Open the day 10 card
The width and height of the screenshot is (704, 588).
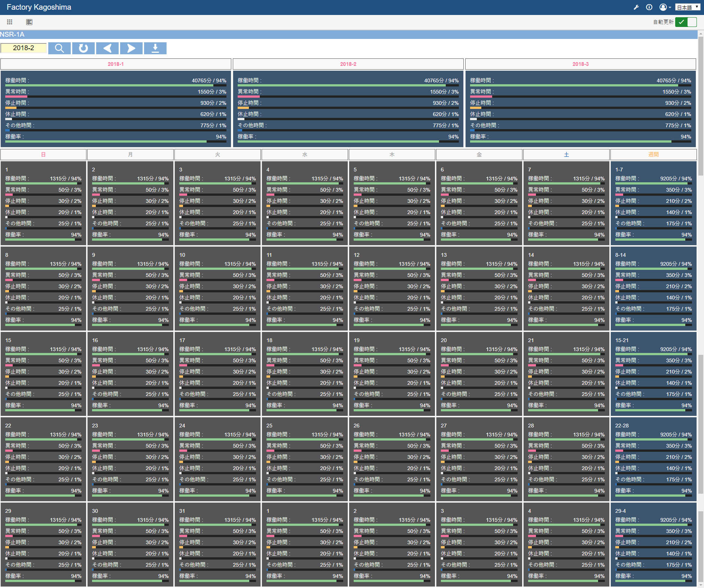(217, 289)
